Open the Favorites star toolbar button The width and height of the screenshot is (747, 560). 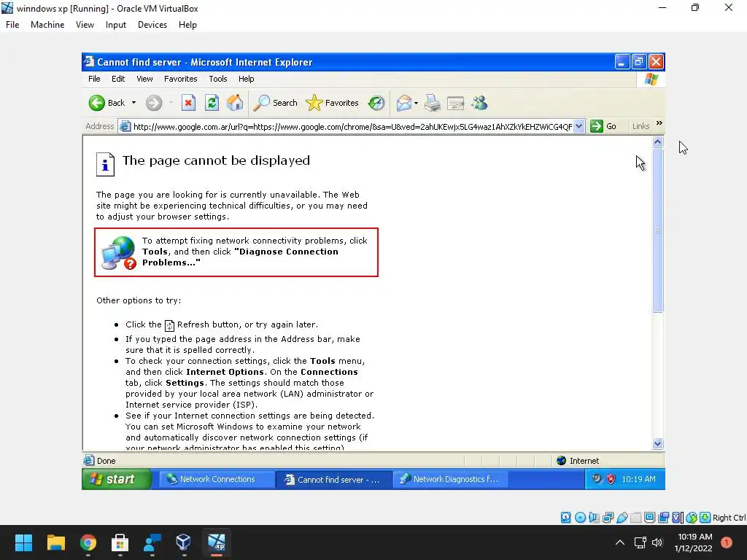(x=332, y=103)
